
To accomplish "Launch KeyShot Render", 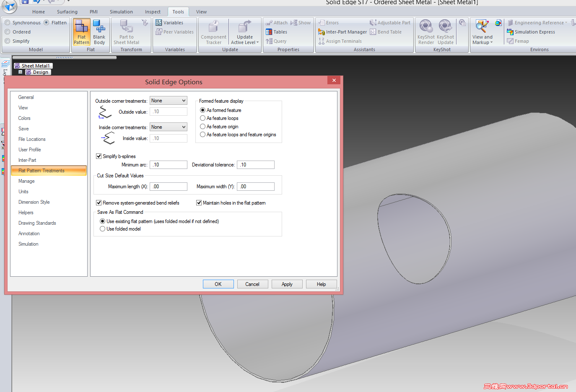I will tap(426, 32).
